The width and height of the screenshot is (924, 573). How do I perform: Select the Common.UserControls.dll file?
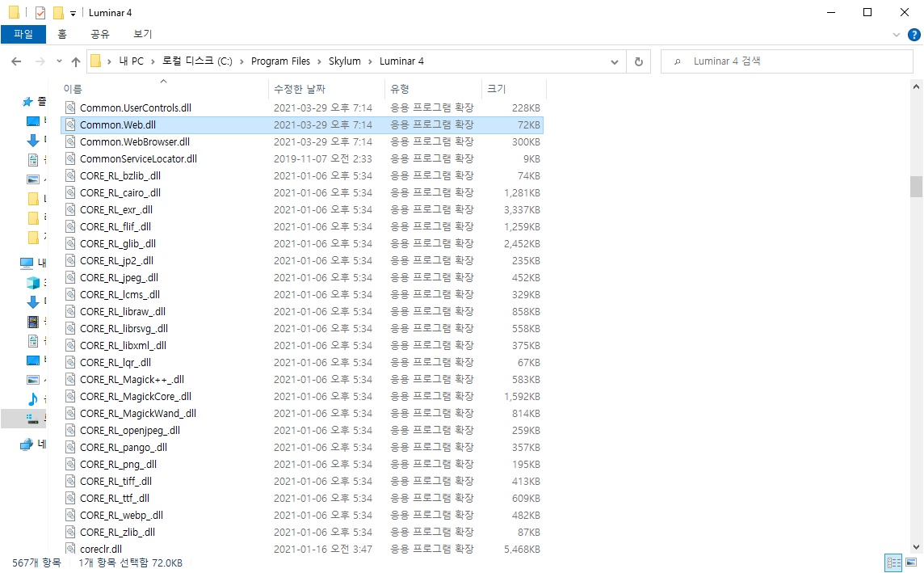302,107
